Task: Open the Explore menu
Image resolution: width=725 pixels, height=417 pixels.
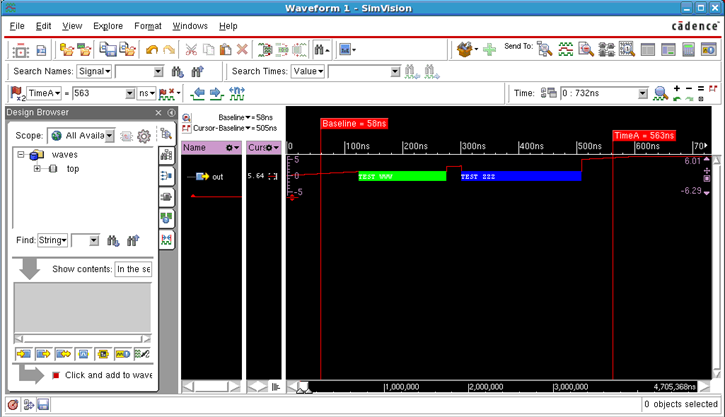Action: coord(108,26)
